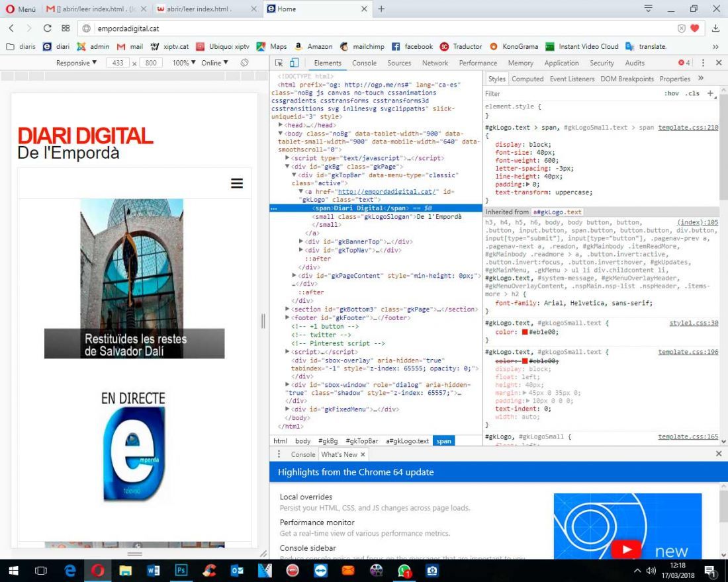728x582 pixels.
Task: Open the Opera Menú button
Action: click(21, 9)
